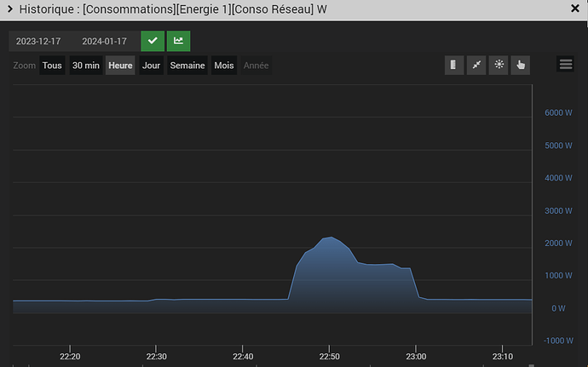Open the chart hamburger context menu
This screenshot has height=367, width=588.
point(566,64)
